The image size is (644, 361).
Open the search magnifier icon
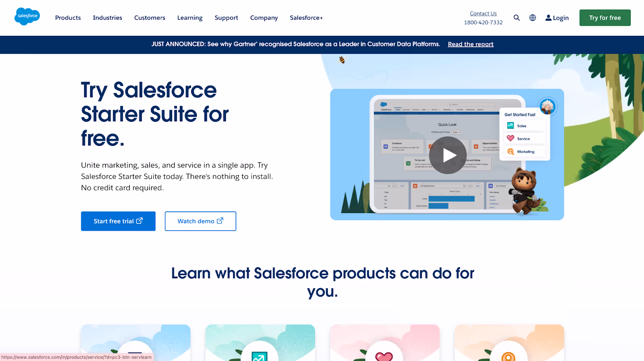(x=517, y=18)
